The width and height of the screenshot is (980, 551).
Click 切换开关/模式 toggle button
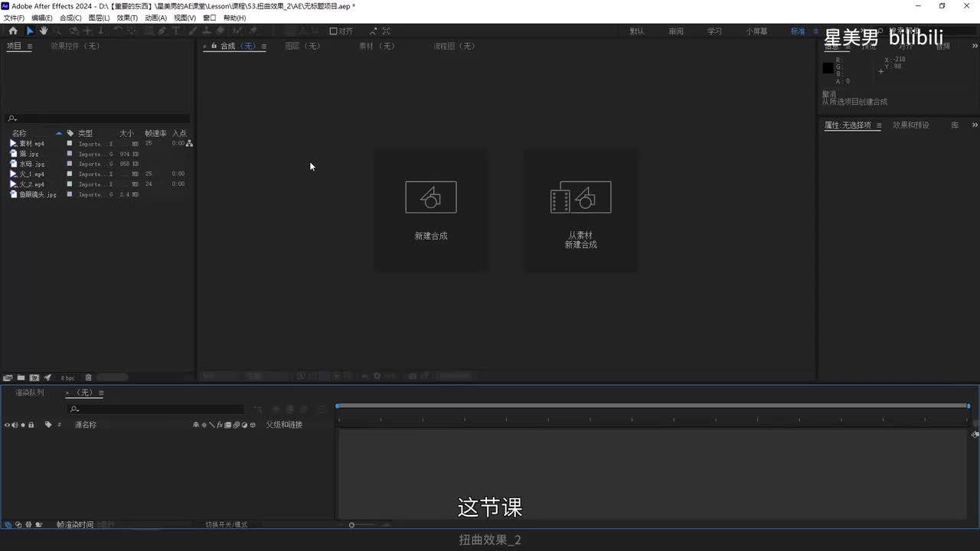pos(227,525)
